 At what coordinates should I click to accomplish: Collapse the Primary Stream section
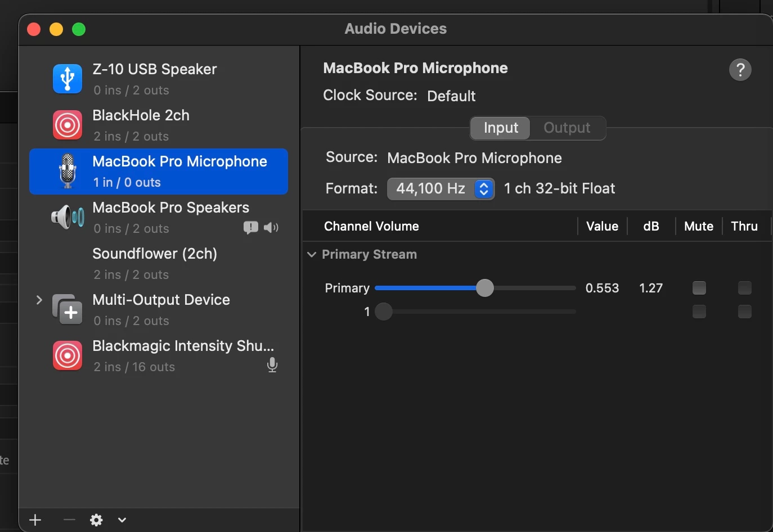click(312, 254)
